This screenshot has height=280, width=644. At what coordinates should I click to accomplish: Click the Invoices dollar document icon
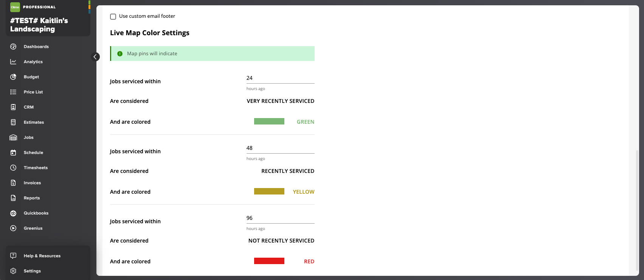tap(13, 183)
